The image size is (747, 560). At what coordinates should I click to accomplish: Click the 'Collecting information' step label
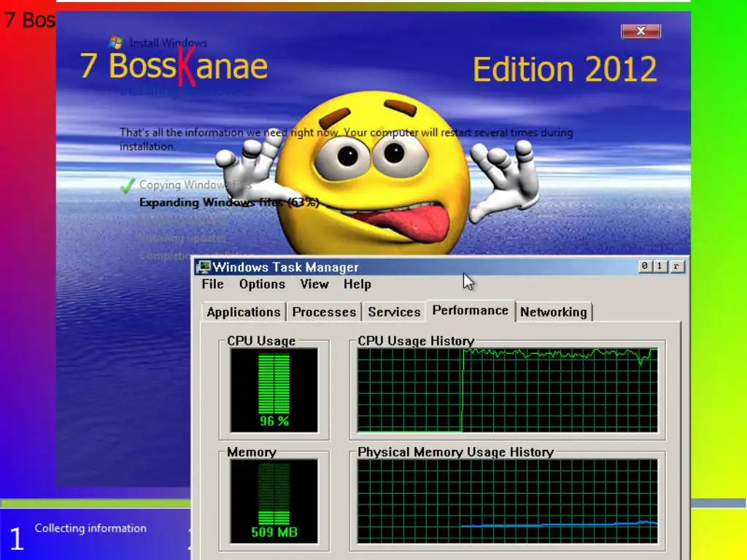(90, 528)
